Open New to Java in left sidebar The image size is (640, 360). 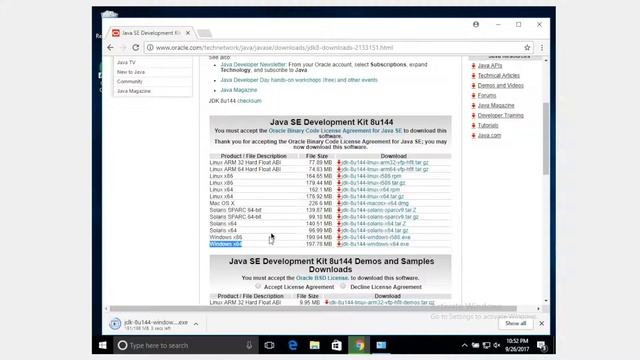click(x=131, y=72)
